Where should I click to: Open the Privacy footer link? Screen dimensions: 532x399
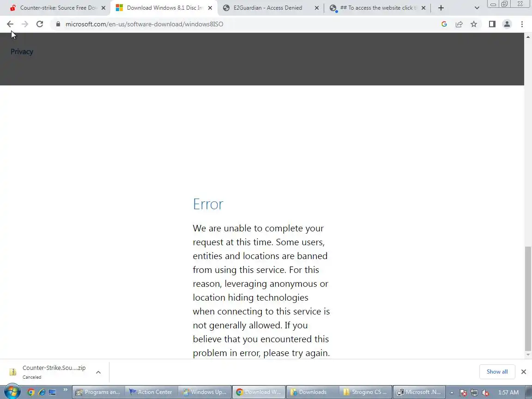(x=22, y=52)
